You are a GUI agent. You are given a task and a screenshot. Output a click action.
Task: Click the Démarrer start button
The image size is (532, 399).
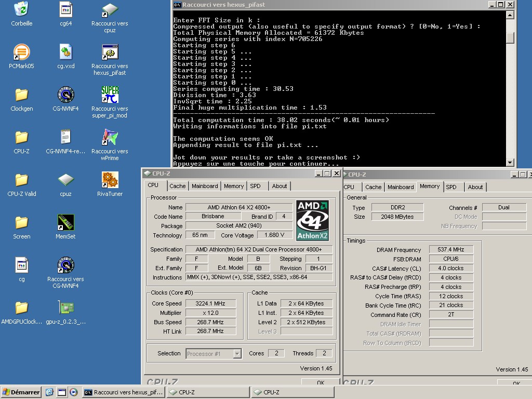point(21,392)
